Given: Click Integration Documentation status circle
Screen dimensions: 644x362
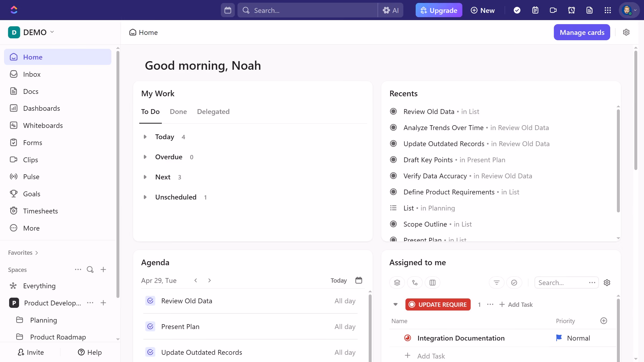Looking at the screenshot, I should (408, 338).
